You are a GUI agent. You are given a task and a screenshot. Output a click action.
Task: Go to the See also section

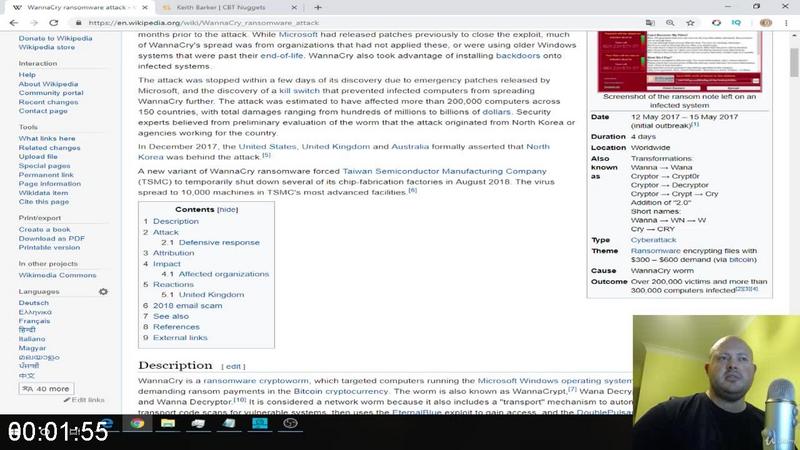[171, 316]
